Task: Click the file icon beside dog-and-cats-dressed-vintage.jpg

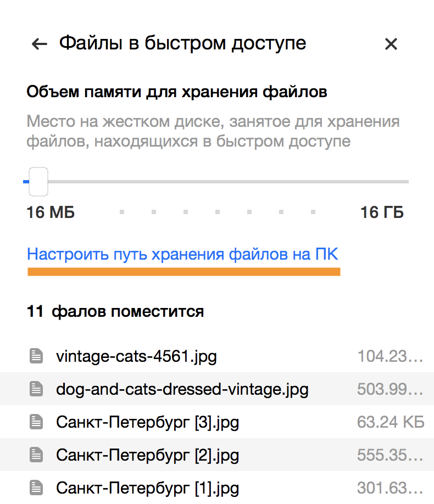Action: click(x=36, y=390)
